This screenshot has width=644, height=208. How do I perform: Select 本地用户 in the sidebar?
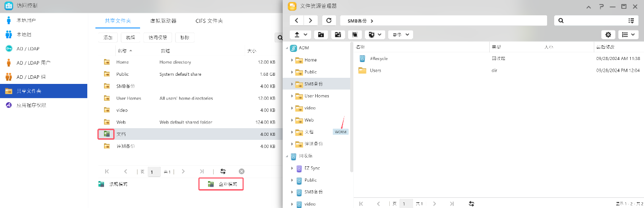click(26, 20)
